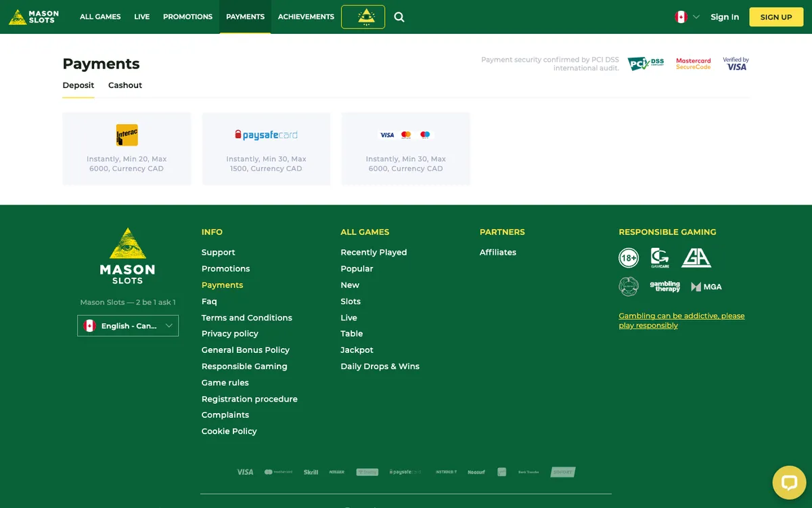Open the English - Canada language dropdown
The width and height of the screenshot is (812, 508).
[128, 326]
